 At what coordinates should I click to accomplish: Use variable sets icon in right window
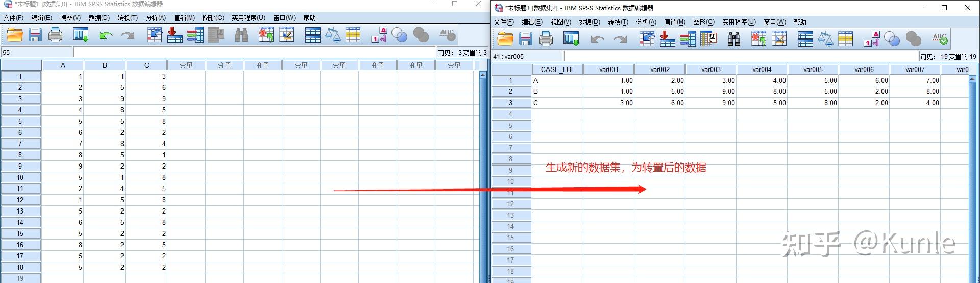pyautogui.click(x=892, y=39)
